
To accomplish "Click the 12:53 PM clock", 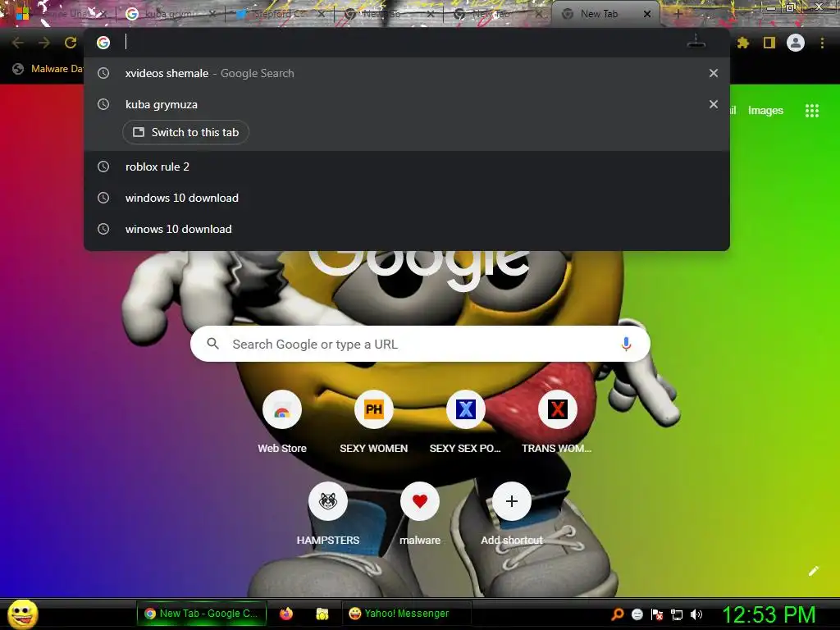I will [769, 614].
